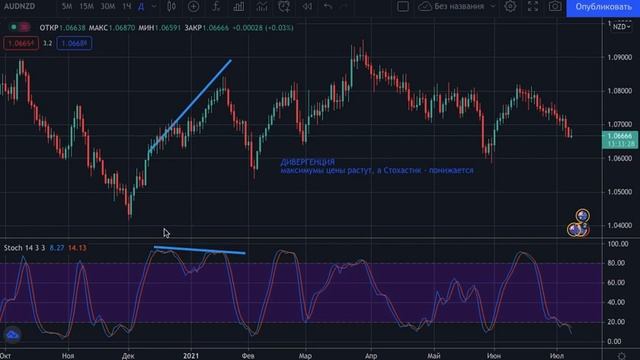Open the NZD currency dropdown

621,27
